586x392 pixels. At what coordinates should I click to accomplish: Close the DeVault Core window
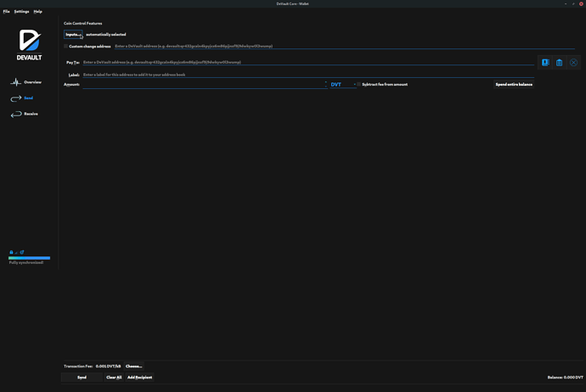[581, 3]
